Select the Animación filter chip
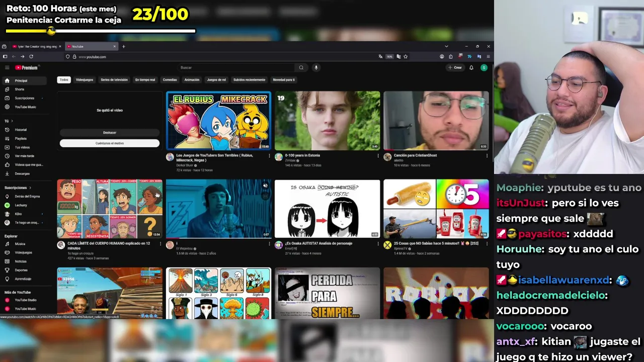The width and height of the screenshot is (644, 362). click(x=192, y=79)
